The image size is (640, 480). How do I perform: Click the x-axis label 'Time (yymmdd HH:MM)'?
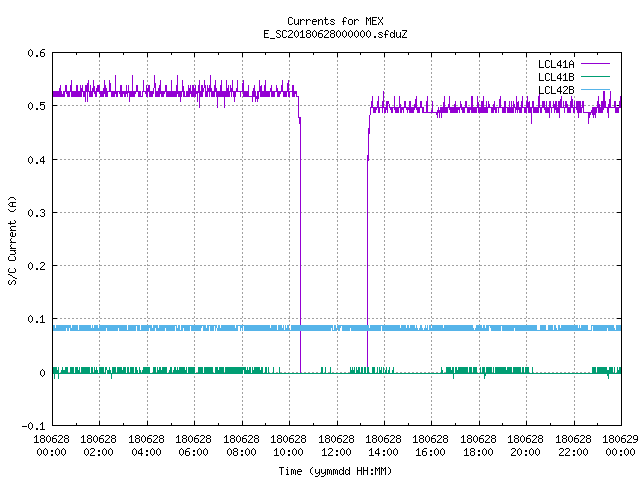click(335, 471)
